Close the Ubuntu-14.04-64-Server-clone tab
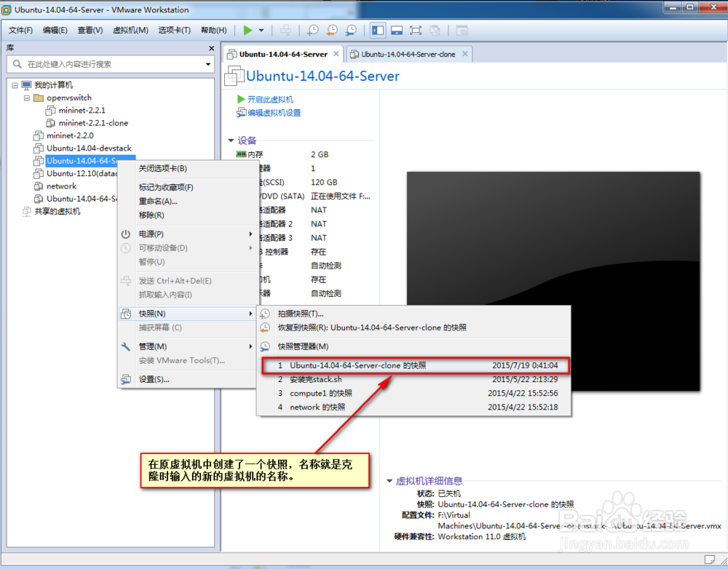This screenshot has width=728, height=569. point(464,54)
